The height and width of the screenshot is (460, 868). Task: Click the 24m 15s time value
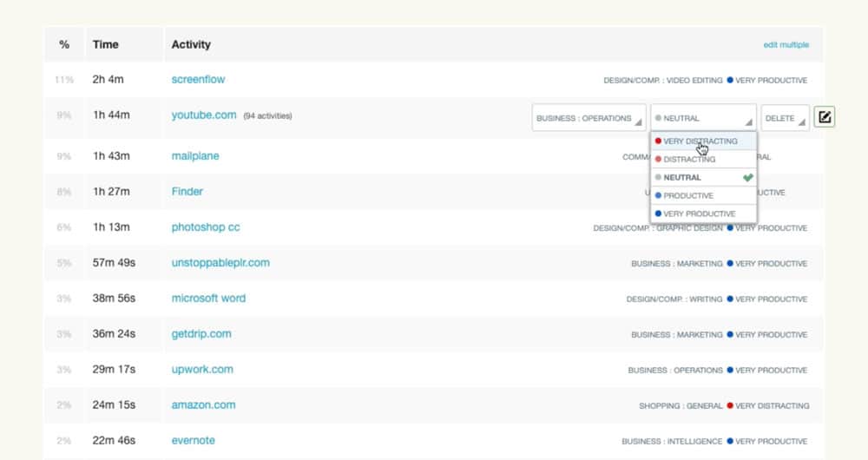point(114,405)
